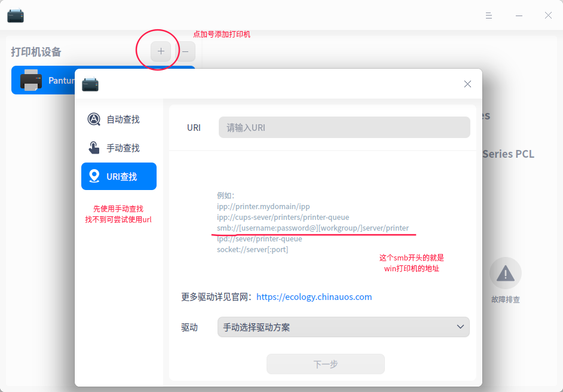
Task: Click the printer icon in the dialog header
Action: coord(90,84)
